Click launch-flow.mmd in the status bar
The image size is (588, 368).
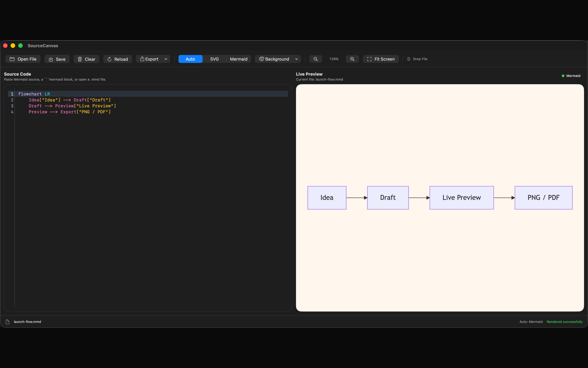tap(27, 322)
